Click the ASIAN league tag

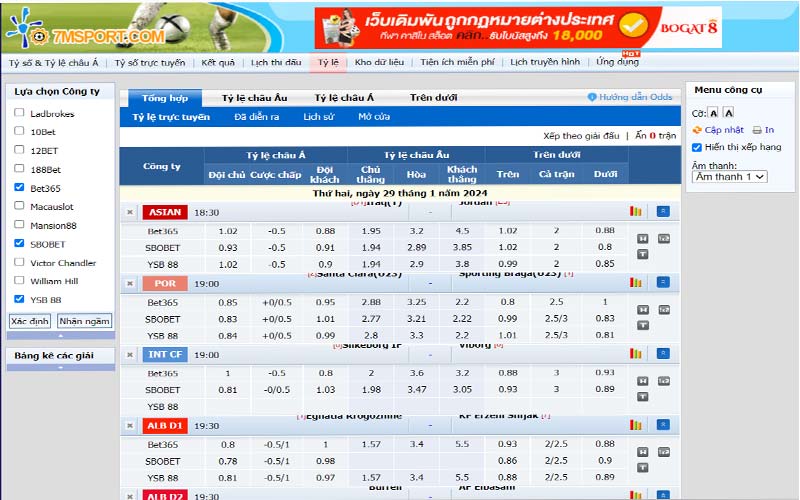tap(165, 212)
